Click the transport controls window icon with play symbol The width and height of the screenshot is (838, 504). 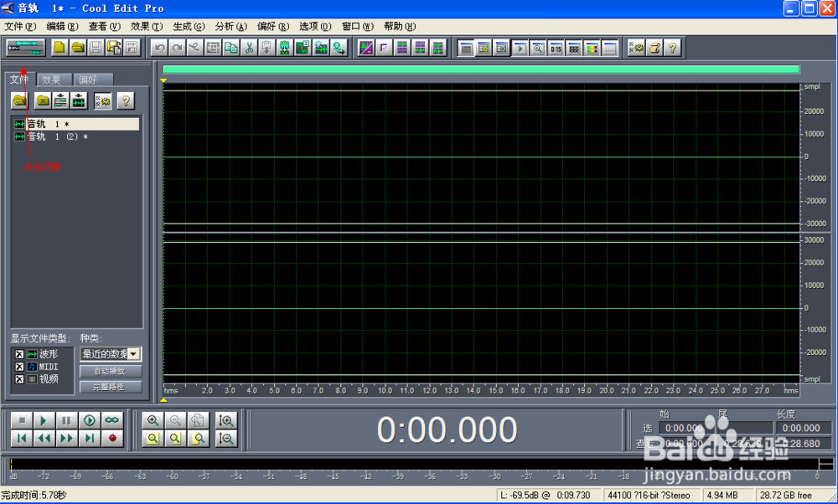(x=520, y=48)
